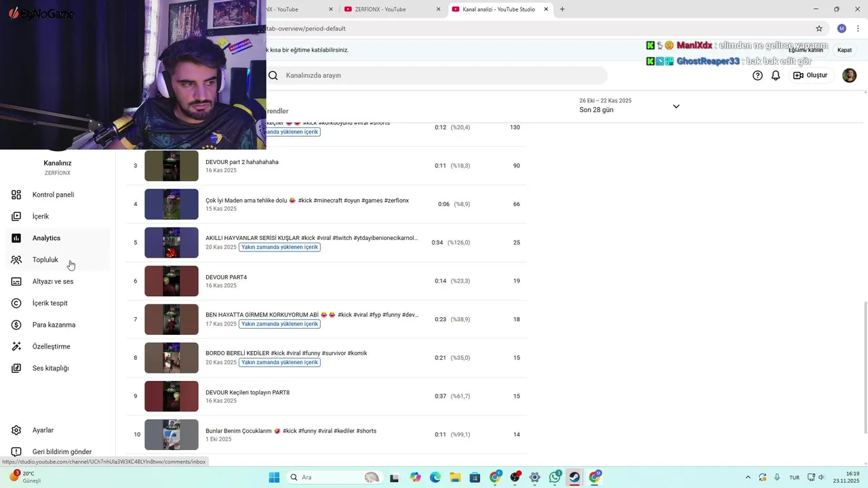The height and width of the screenshot is (488, 868).
Task: Open DEVOUR part 2 hahahahaha thumbnail
Action: (172, 166)
